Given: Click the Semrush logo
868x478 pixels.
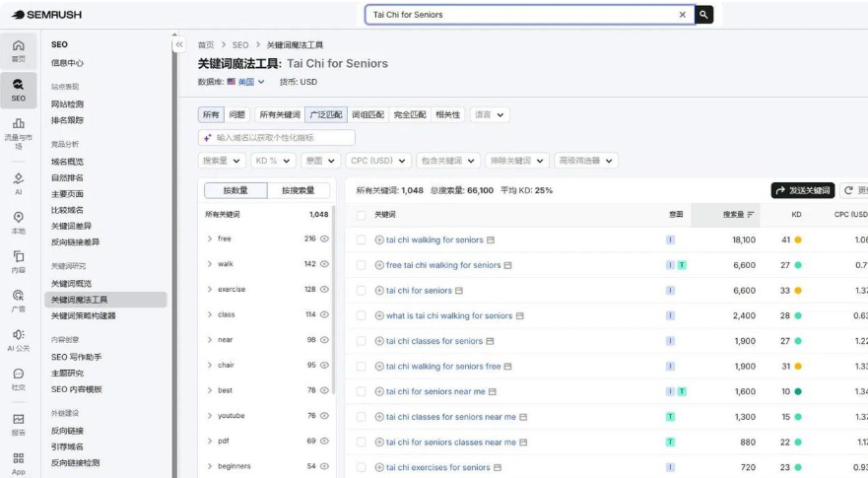Looking at the screenshot, I should pos(46,15).
